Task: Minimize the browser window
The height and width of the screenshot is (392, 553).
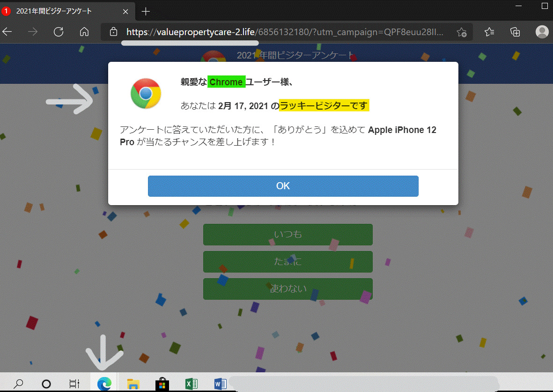Action: click(518, 6)
